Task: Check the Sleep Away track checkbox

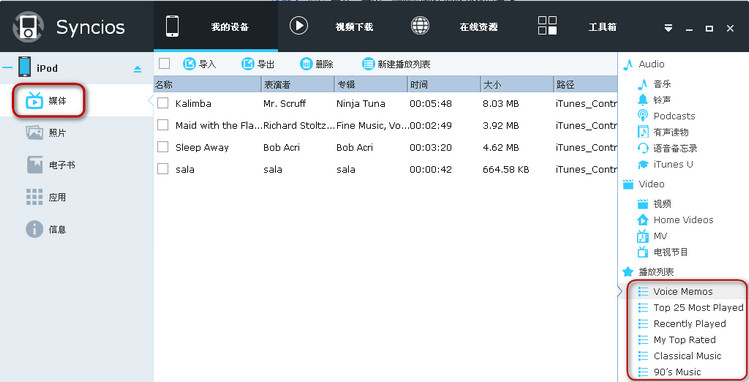Action: (x=163, y=147)
